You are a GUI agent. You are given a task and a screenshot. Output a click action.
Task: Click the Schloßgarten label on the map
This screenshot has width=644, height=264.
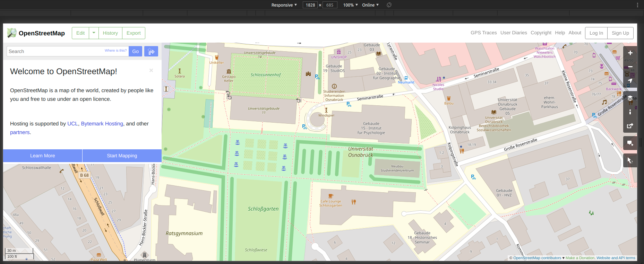pyautogui.click(x=263, y=209)
